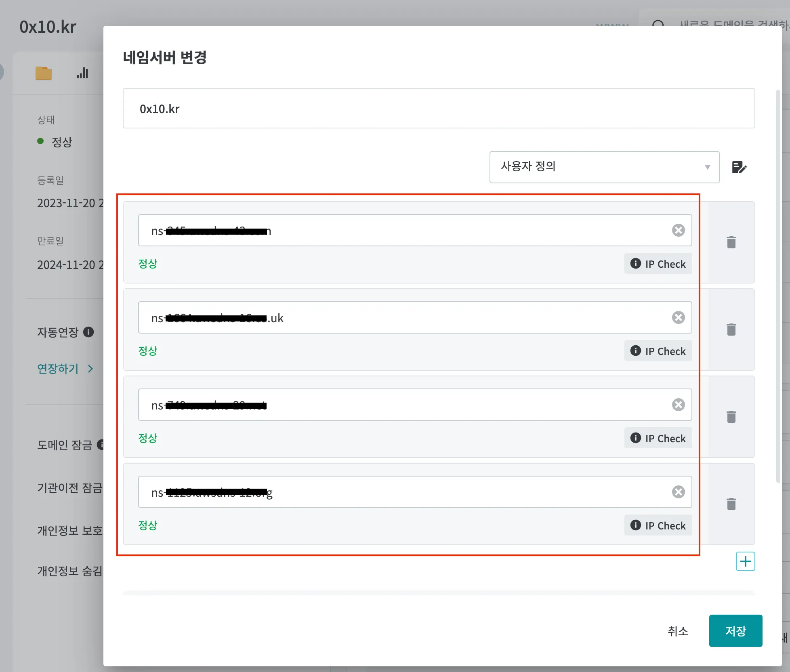790x672 pixels.
Task: Cancel with the 취소 button
Action: 677,631
